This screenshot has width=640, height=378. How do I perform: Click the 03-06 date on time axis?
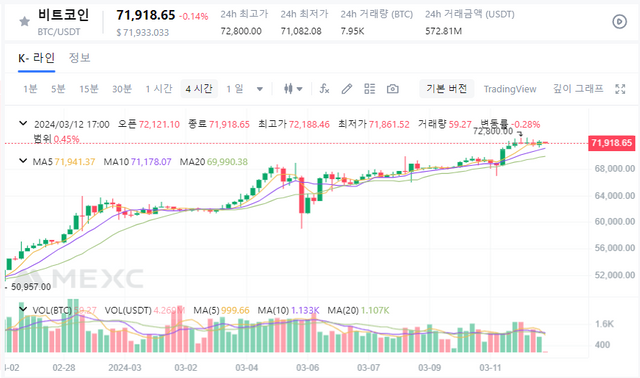307,368
